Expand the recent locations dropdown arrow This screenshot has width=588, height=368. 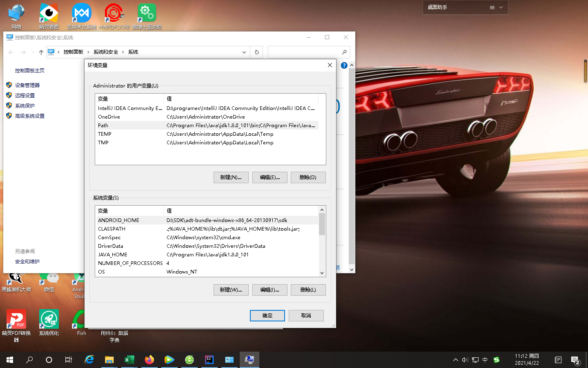point(33,52)
